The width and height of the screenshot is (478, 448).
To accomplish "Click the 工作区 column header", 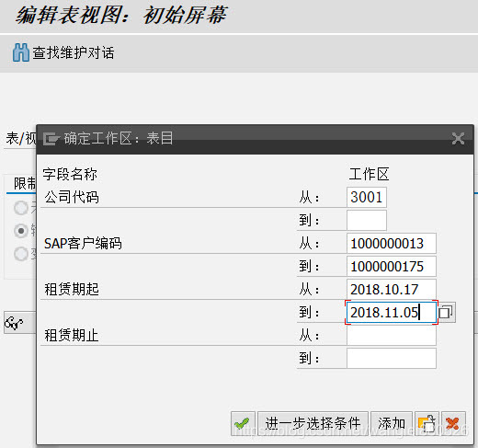I will [369, 174].
